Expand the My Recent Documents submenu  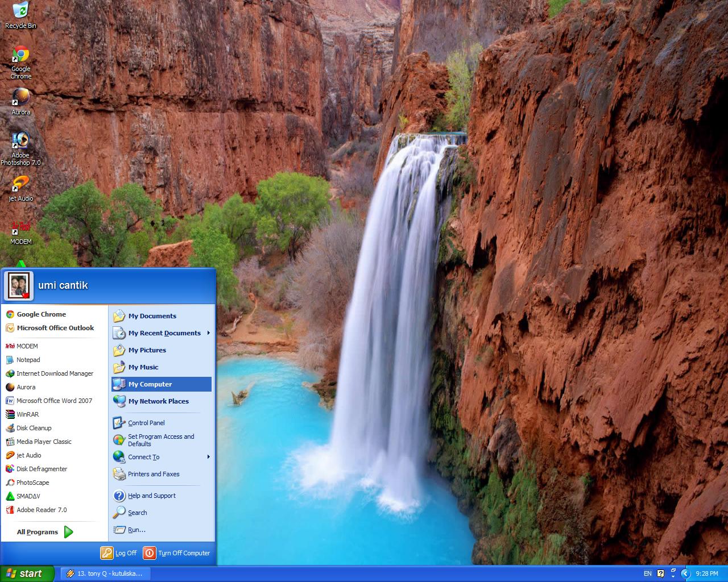pyautogui.click(x=164, y=333)
